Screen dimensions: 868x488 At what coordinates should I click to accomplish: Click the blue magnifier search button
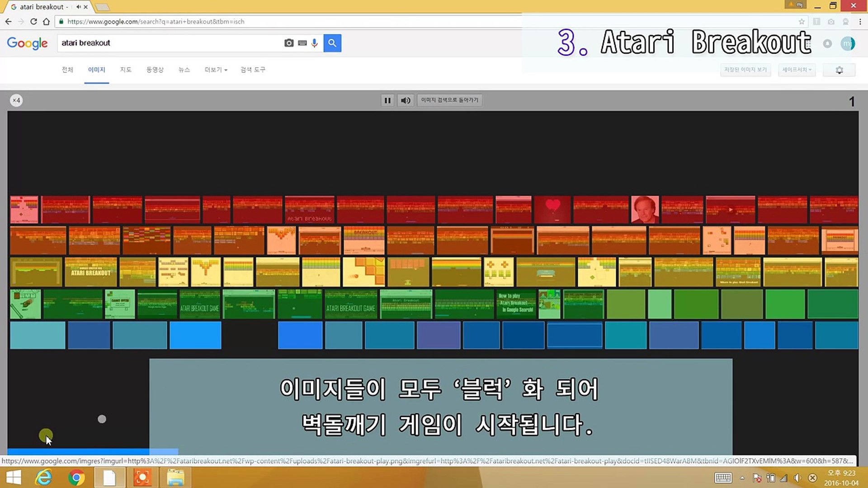[x=332, y=43]
